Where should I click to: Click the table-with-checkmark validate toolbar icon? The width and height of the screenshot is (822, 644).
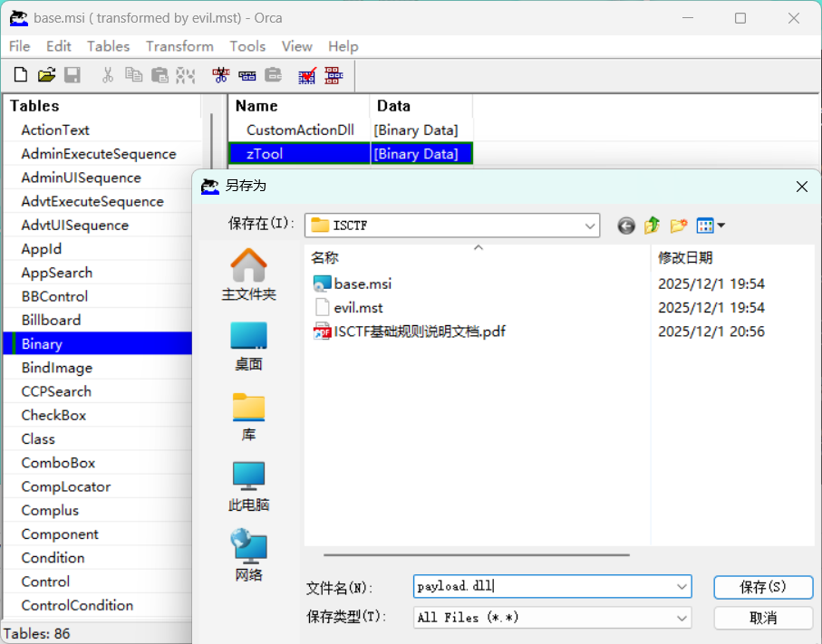coord(308,75)
